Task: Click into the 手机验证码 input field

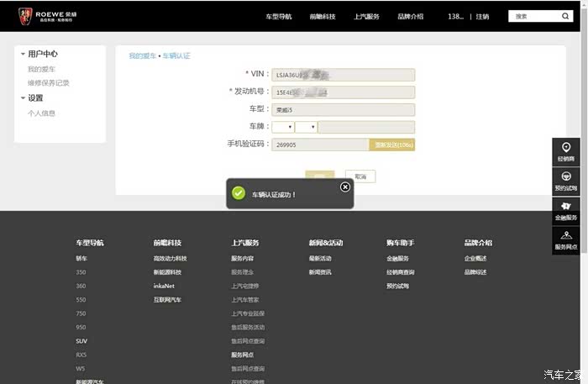Action: 320,145
